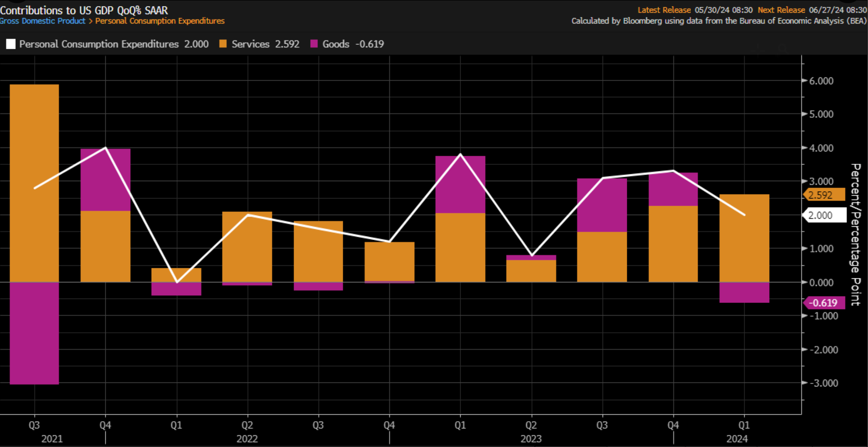Click the white 2.000 value tag on the axis

point(824,215)
